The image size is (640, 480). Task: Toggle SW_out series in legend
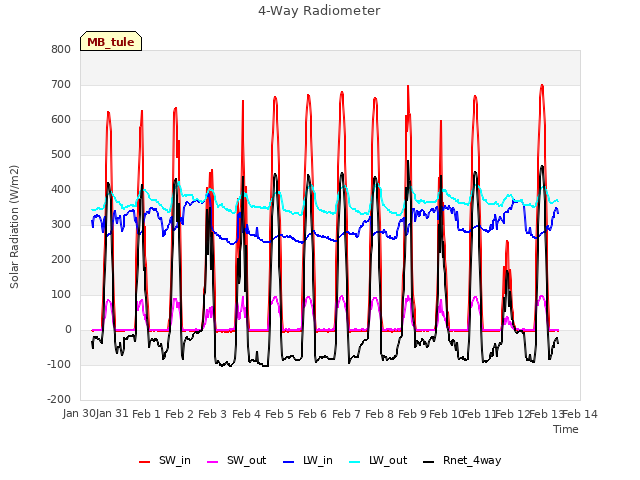pos(236,460)
